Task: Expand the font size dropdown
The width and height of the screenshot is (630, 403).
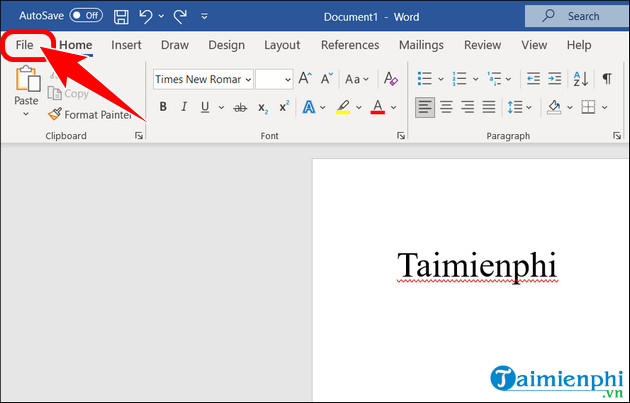Action: point(288,80)
